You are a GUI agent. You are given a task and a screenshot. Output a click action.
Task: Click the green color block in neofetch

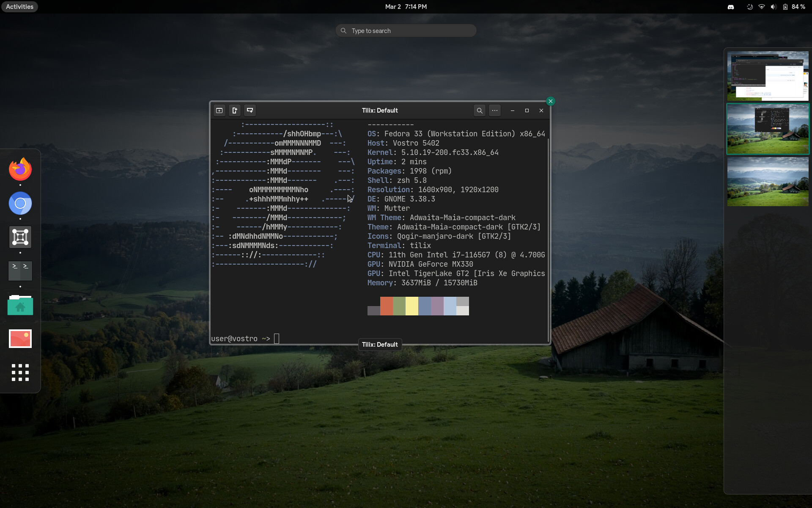pyautogui.click(x=399, y=306)
